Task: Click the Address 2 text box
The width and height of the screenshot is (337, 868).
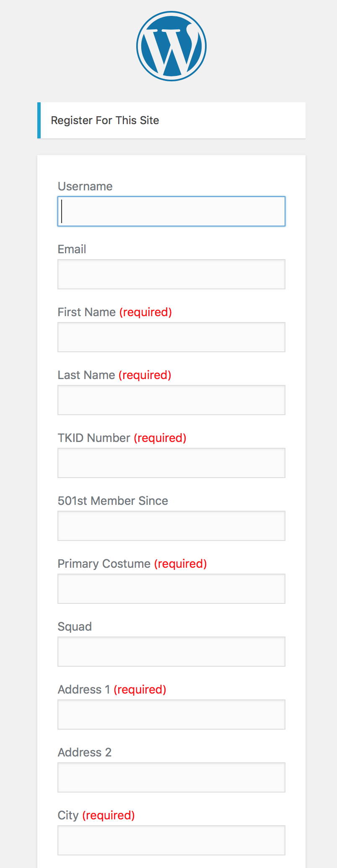Action: (x=171, y=777)
